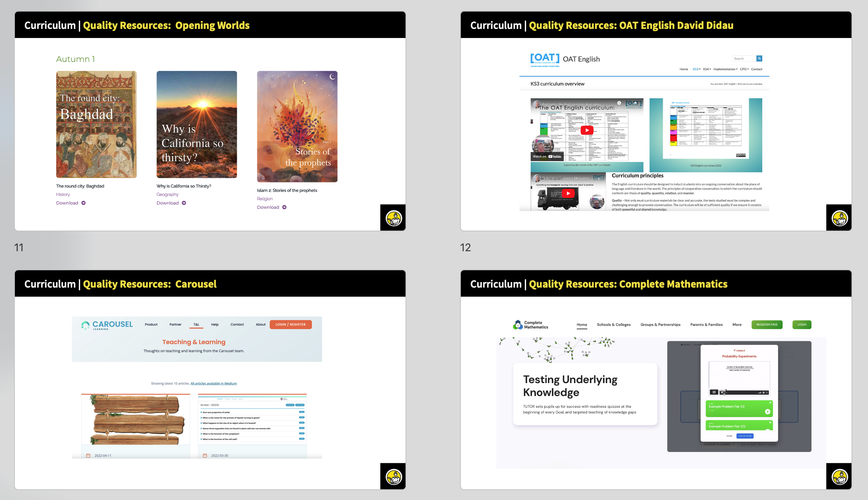Expand the Implementation dropdown menu
Image resolution: width=868 pixels, height=500 pixels.
tap(725, 69)
